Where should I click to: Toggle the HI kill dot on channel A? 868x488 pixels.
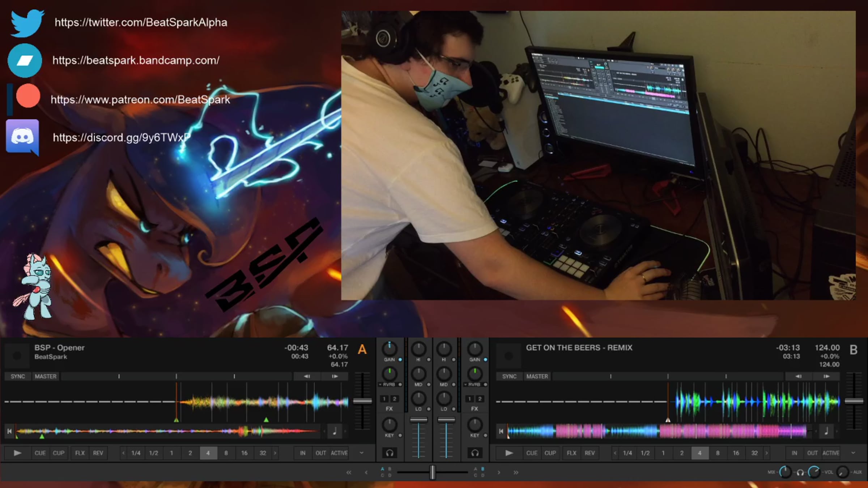429,360
